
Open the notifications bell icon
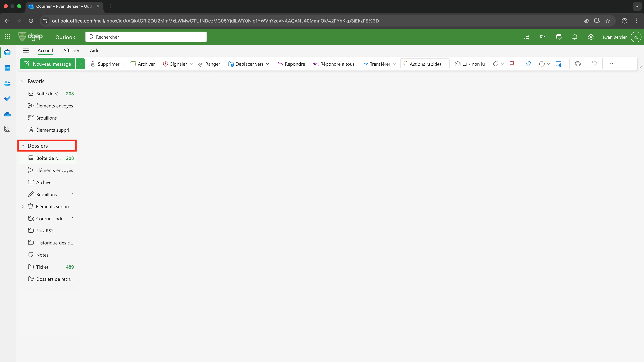click(x=575, y=37)
